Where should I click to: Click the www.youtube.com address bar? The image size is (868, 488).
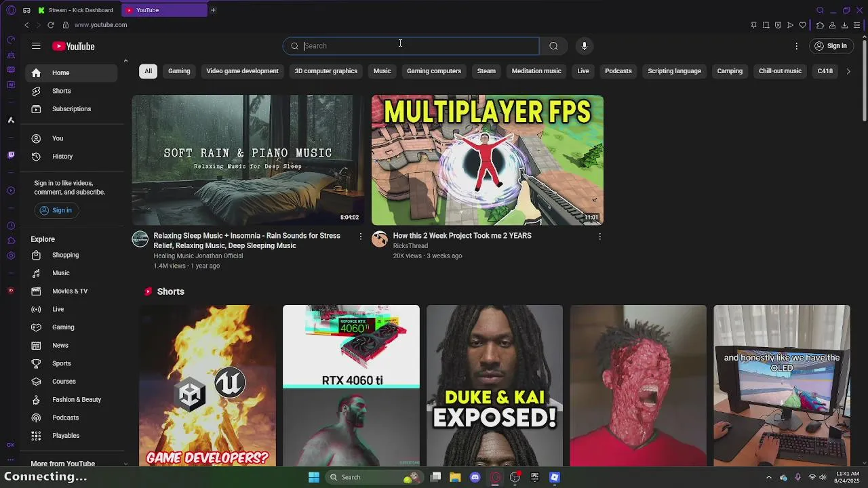click(x=100, y=25)
